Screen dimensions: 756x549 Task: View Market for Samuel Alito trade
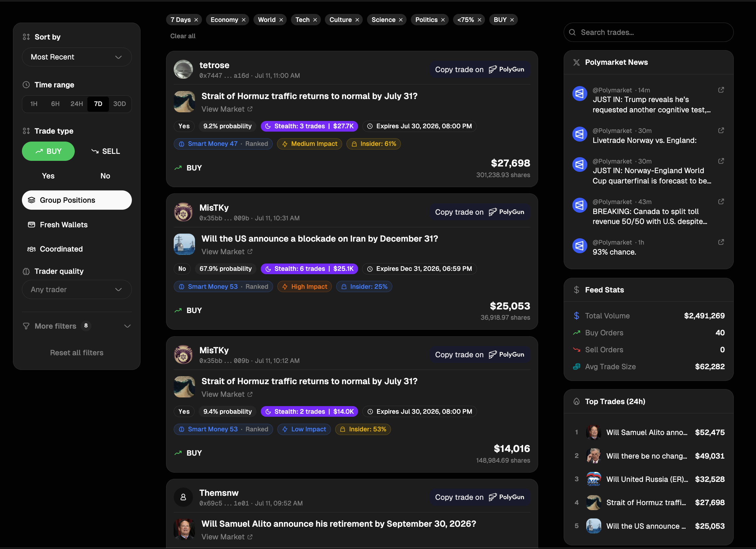pyautogui.click(x=227, y=537)
